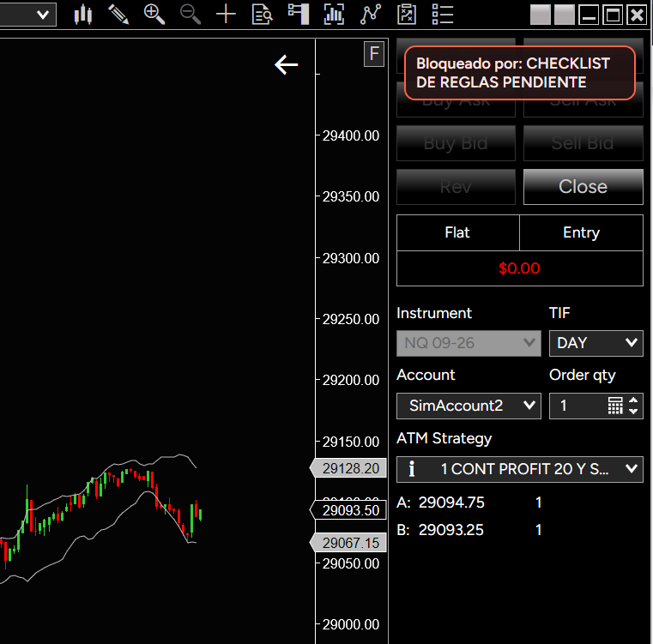
Task: Click the Flat position cell
Action: click(457, 232)
